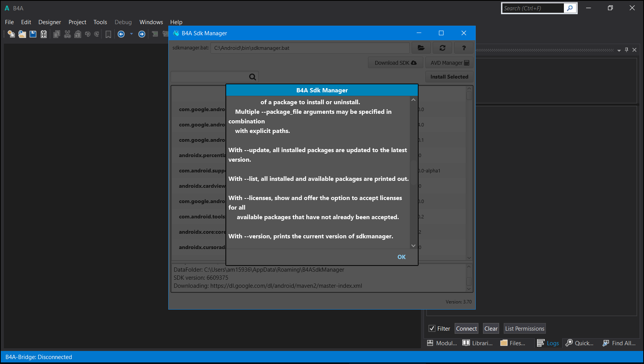Switch to the Logs tab

click(x=548, y=343)
